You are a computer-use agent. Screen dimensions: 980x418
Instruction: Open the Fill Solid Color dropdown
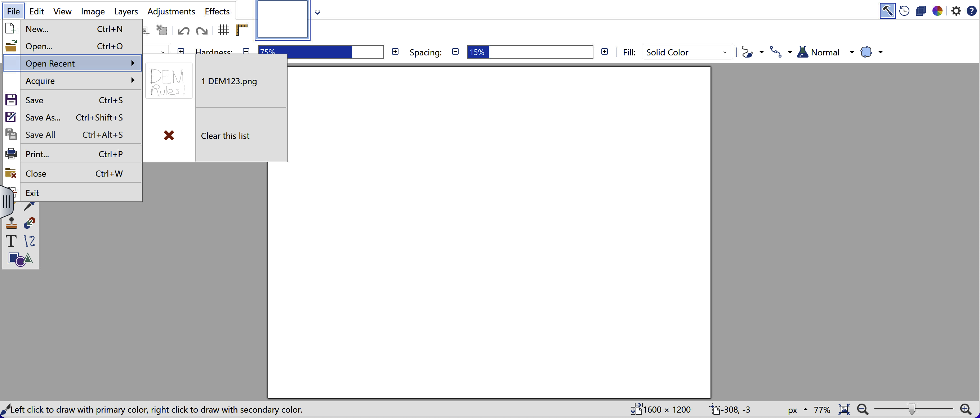click(x=687, y=52)
